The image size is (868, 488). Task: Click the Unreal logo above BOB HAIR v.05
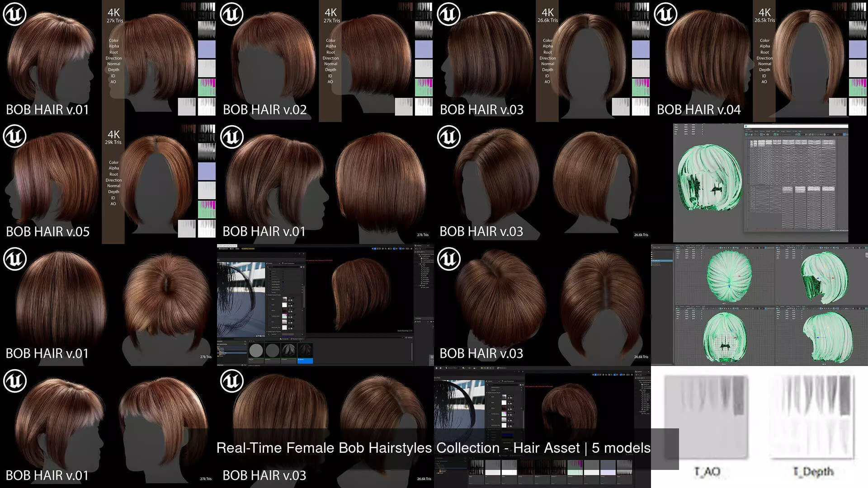pyautogui.click(x=14, y=136)
